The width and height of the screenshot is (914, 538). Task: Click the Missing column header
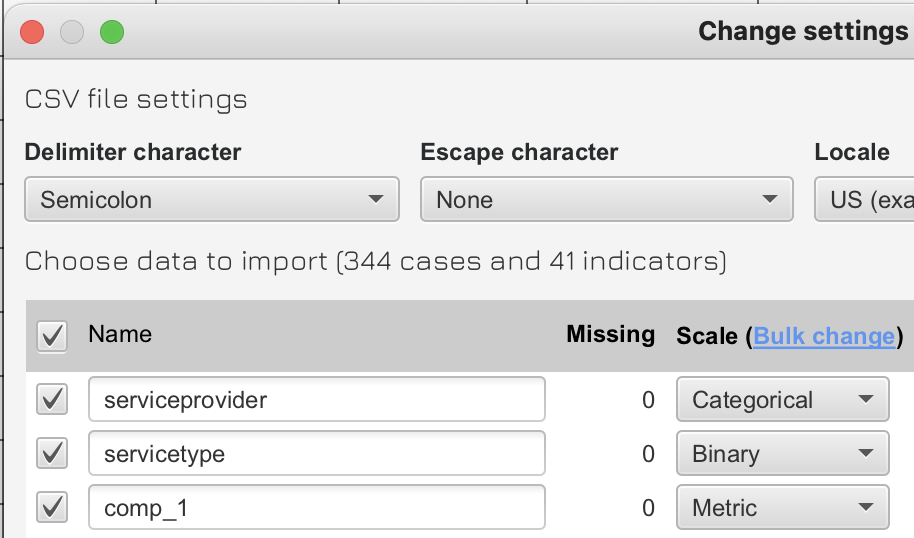tap(610, 334)
